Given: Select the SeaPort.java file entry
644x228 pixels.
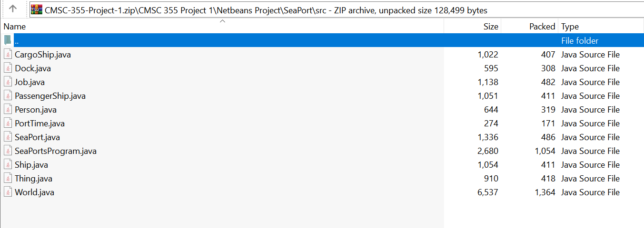Looking at the screenshot, I should 37,137.
